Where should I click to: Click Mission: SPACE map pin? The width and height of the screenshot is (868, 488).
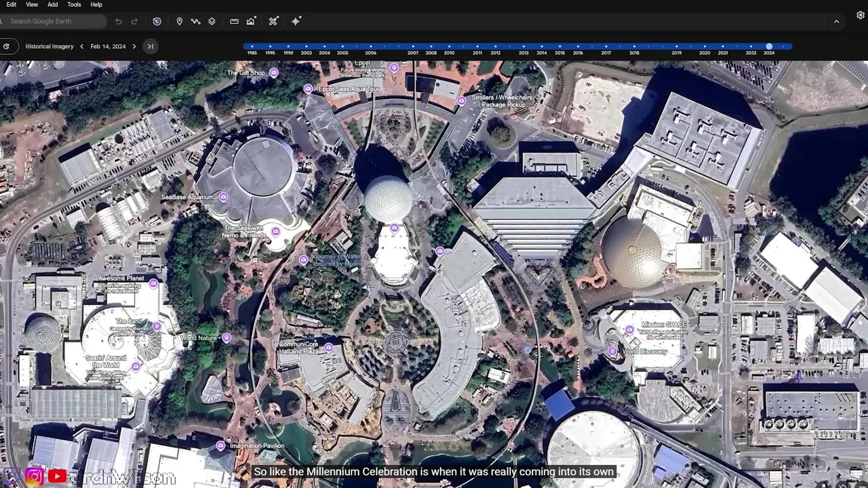(x=629, y=329)
